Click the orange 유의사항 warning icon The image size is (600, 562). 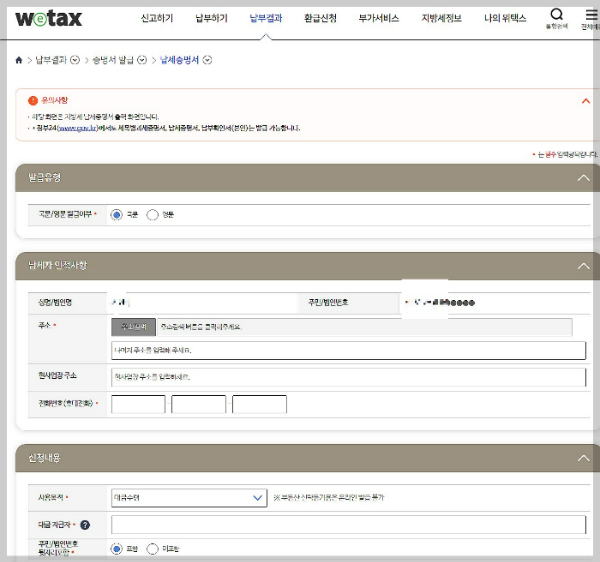[33, 100]
